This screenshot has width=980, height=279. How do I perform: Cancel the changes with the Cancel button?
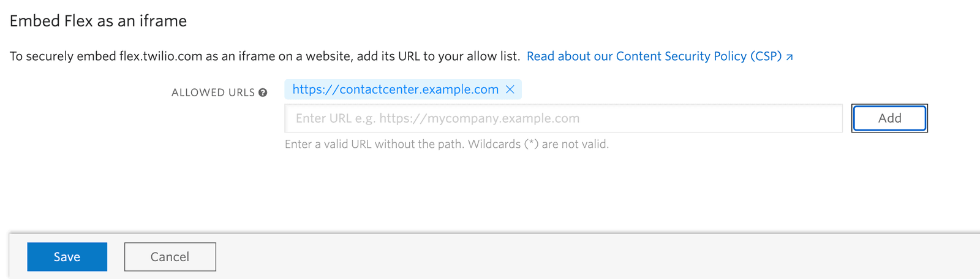click(x=170, y=257)
